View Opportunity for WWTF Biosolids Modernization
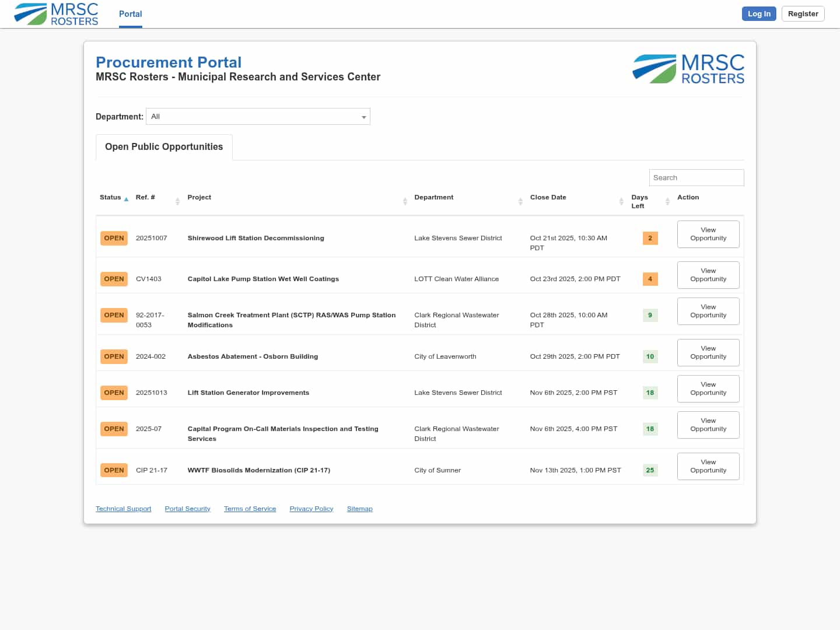This screenshot has height=630, width=840. click(708, 466)
